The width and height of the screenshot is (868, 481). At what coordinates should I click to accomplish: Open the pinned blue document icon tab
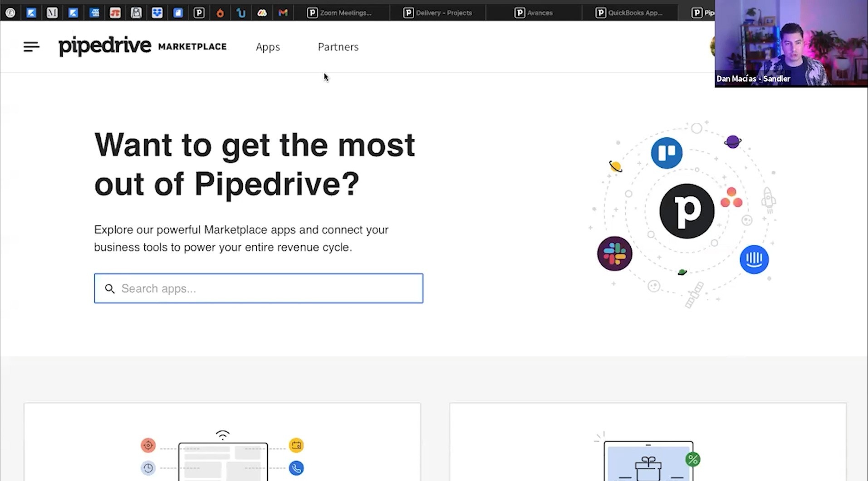[x=178, y=13]
